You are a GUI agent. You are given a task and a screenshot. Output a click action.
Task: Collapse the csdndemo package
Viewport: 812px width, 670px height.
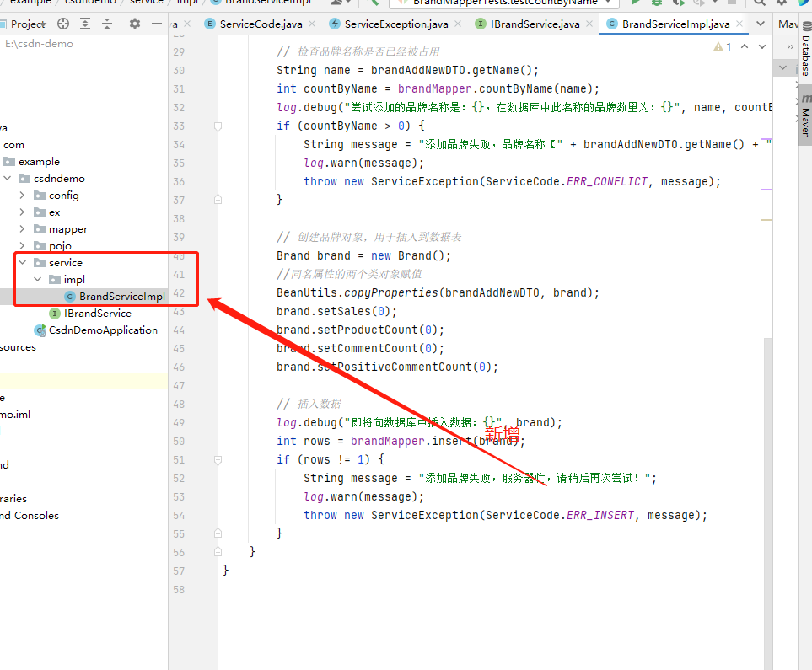[8, 178]
